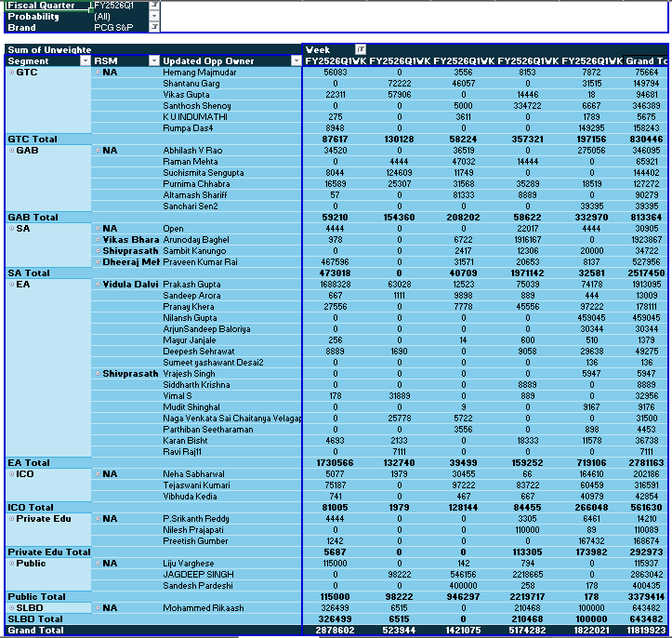Select the Grand Total column header
Viewport: 672px width, 638px height.
[x=646, y=60]
